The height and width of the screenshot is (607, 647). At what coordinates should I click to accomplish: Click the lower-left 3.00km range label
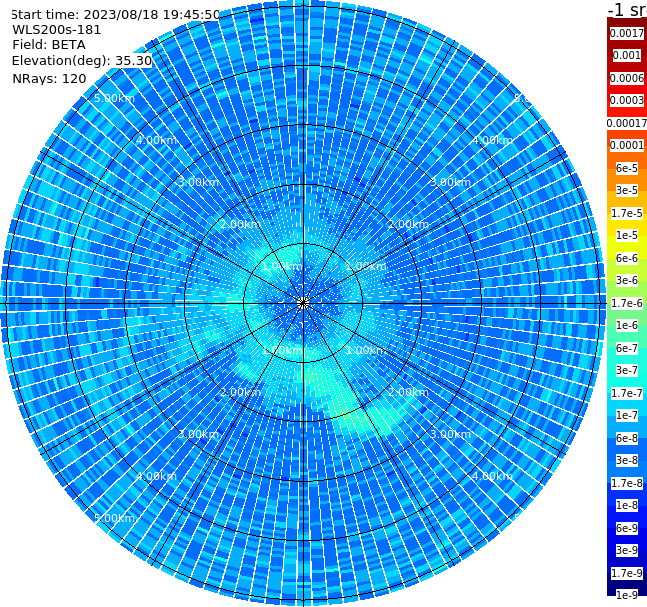[x=198, y=434]
